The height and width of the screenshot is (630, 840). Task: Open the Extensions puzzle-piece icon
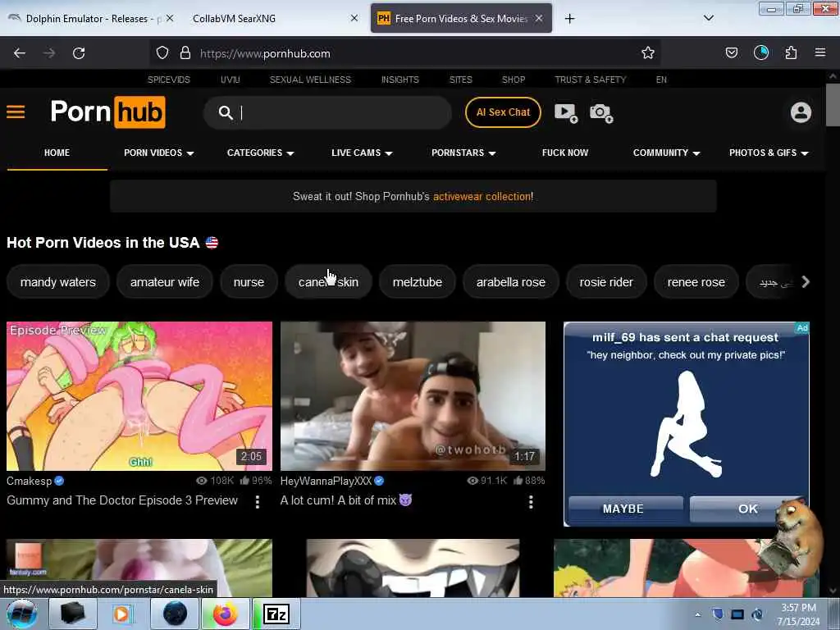pyautogui.click(x=791, y=53)
